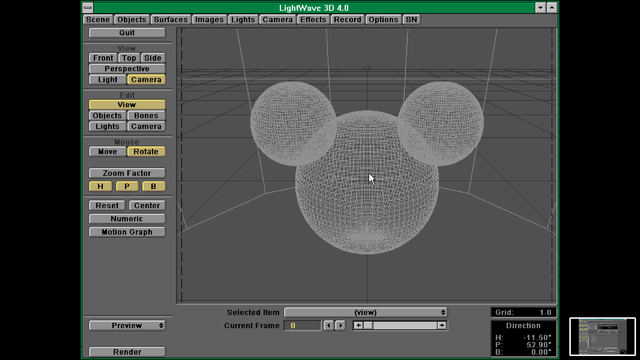Image resolution: width=640 pixels, height=360 pixels.
Task: Switch to Perspective view
Action: click(x=127, y=69)
